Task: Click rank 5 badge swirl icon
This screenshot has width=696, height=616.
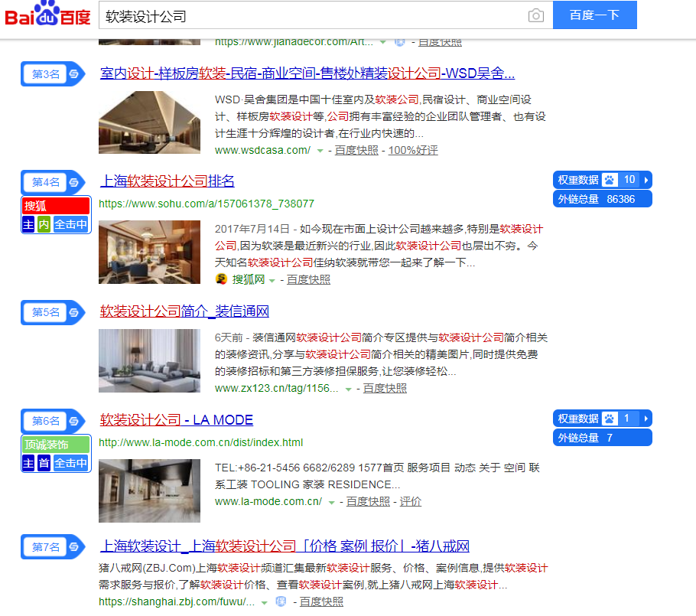Action: click(x=74, y=312)
